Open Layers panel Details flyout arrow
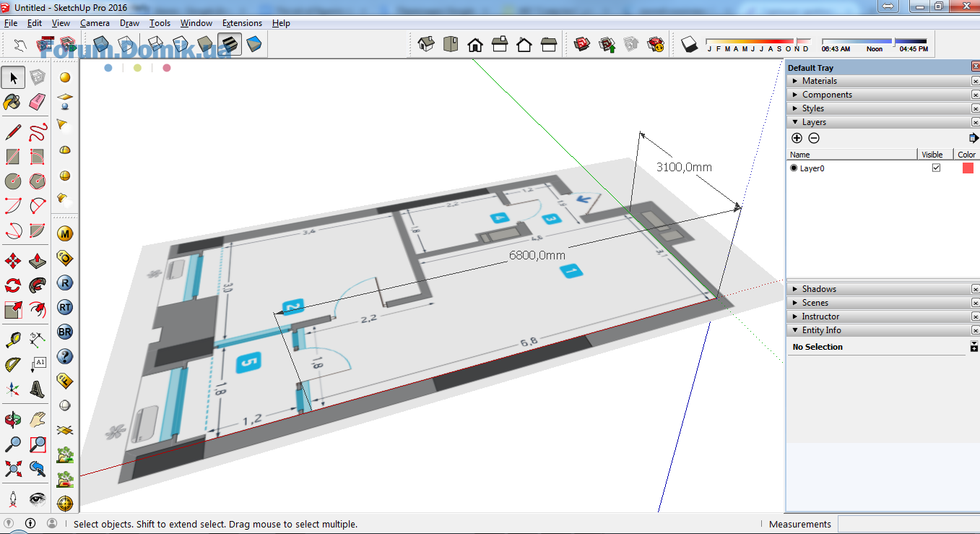980x534 pixels. [974, 138]
